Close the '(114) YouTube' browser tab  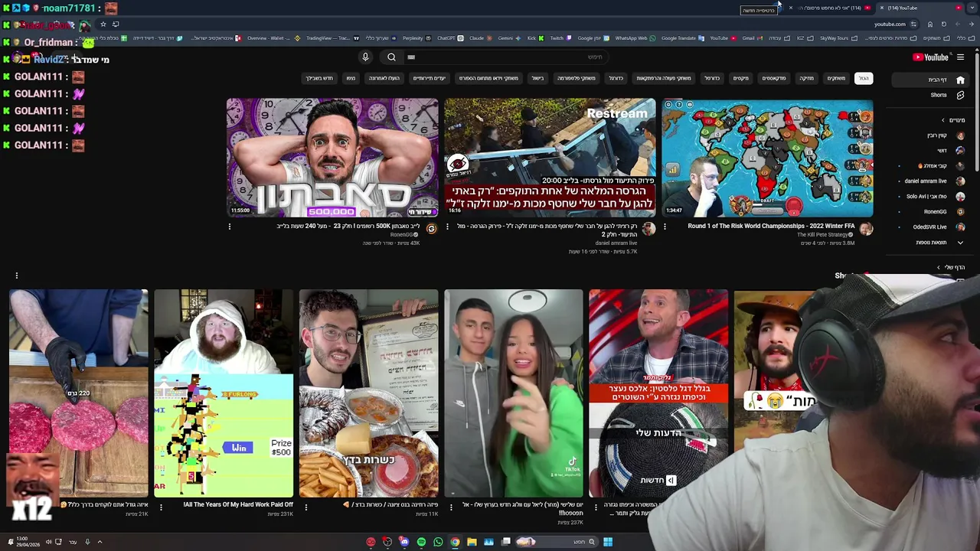881,8
